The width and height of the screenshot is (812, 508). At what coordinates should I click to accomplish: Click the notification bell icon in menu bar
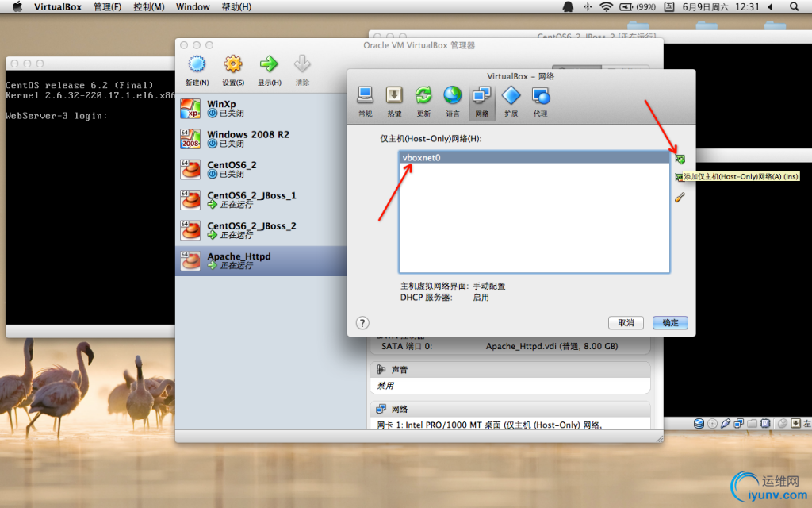[568, 6]
